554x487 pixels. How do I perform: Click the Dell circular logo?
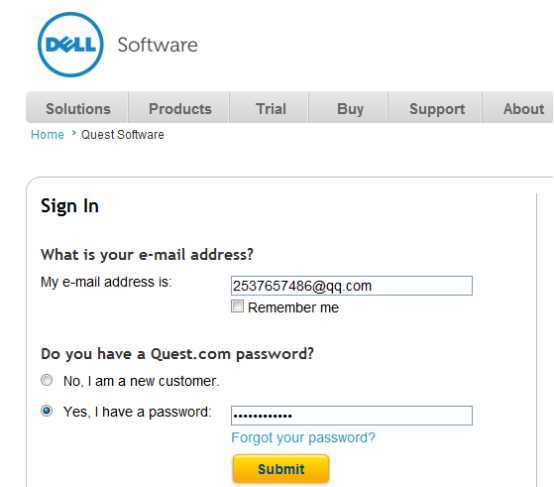(x=71, y=45)
